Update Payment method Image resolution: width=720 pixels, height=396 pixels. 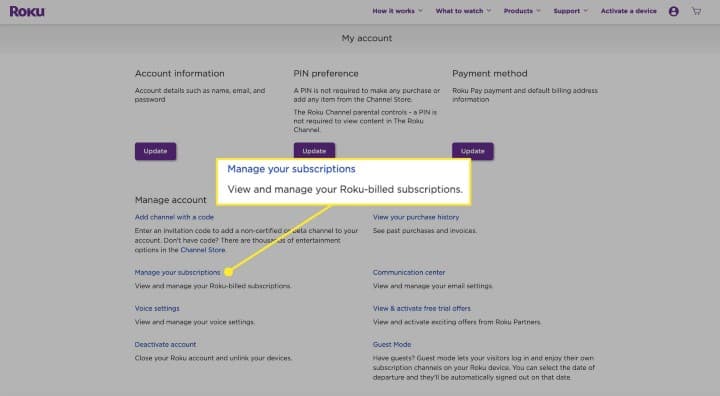point(472,151)
